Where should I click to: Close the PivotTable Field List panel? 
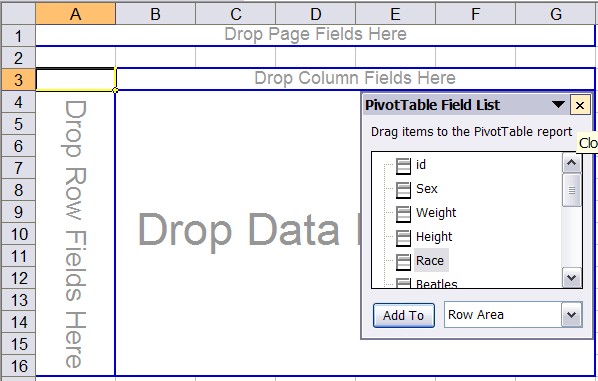tap(579, 105)
